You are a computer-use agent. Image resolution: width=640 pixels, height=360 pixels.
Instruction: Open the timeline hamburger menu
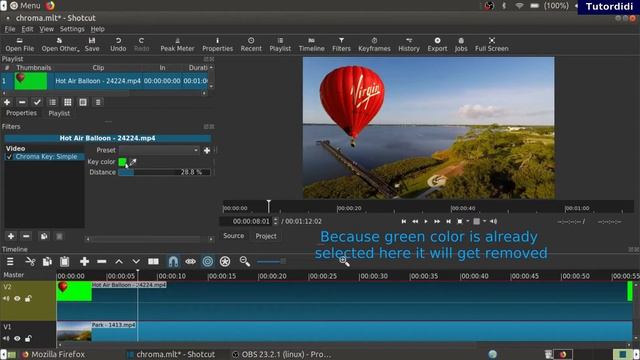pyautogui.click(x=10, y=262)
